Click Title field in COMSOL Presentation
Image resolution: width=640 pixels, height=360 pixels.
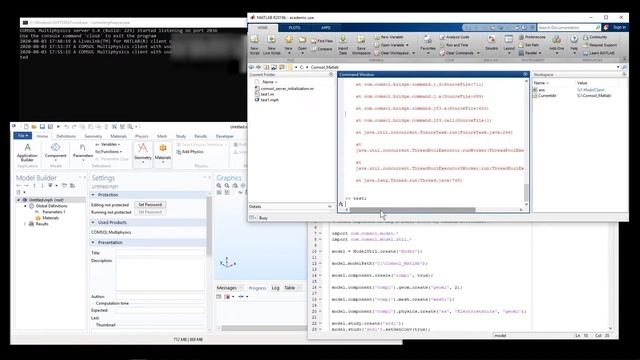click(x=160, y=253)
